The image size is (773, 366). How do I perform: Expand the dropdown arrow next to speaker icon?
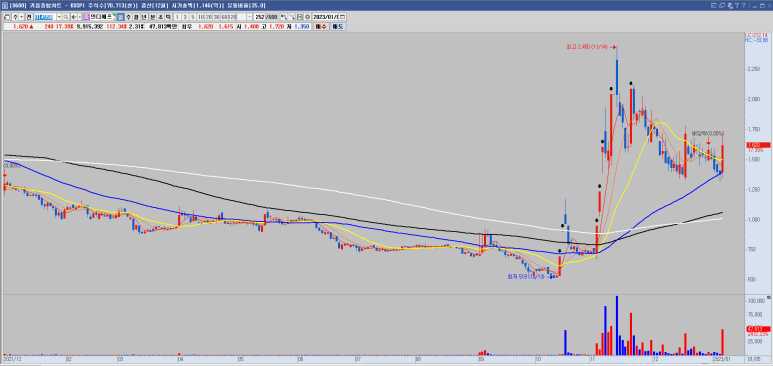pos(80,17)
